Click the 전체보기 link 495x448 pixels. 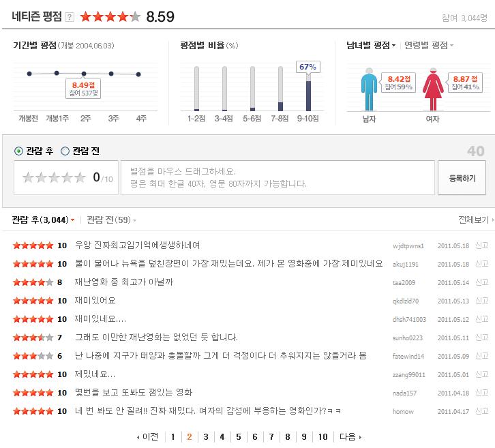pos(476,220)
